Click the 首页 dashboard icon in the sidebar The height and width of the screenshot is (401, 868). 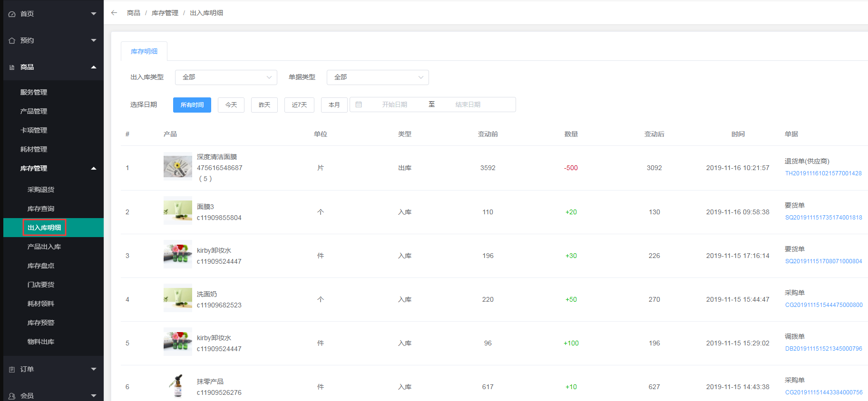pyautogui.click(x=12, y=14)
